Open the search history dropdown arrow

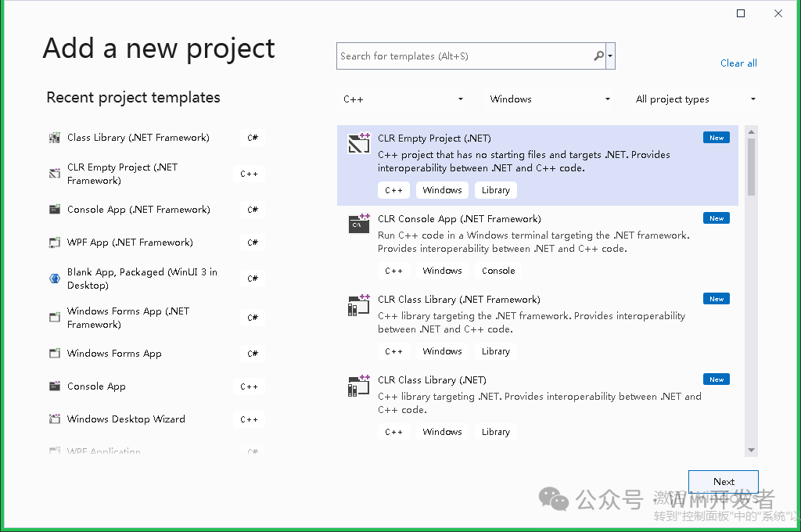pos(610,56)
